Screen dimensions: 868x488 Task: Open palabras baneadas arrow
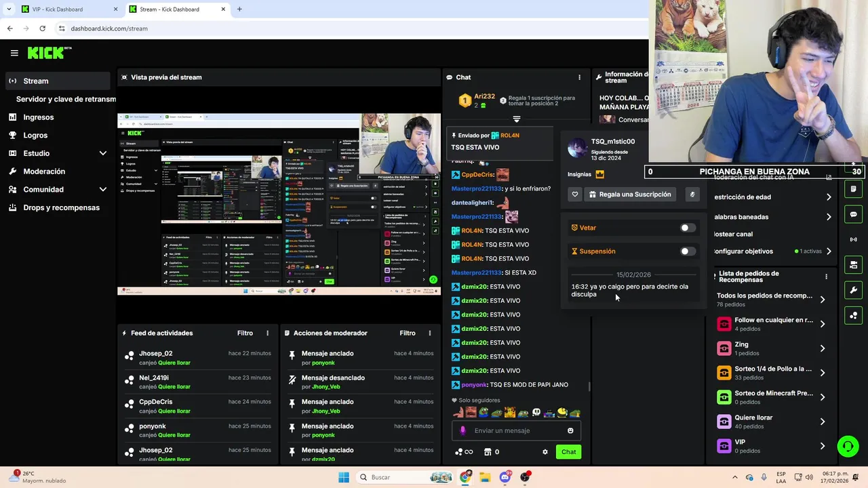click(x=829, y=217)
